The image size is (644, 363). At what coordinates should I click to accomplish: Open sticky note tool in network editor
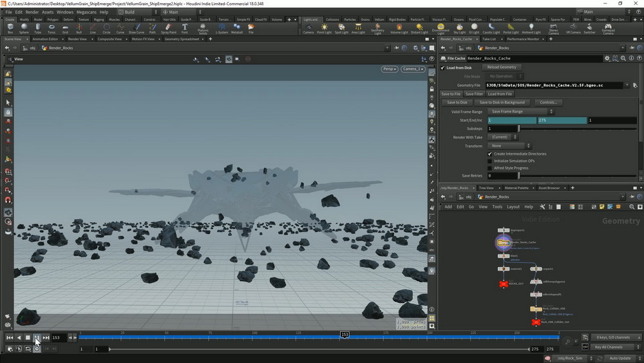[601, 207]
